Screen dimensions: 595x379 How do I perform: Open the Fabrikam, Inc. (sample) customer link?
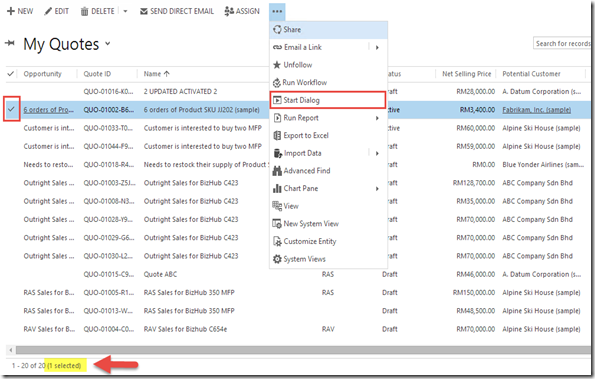(537, 110)
